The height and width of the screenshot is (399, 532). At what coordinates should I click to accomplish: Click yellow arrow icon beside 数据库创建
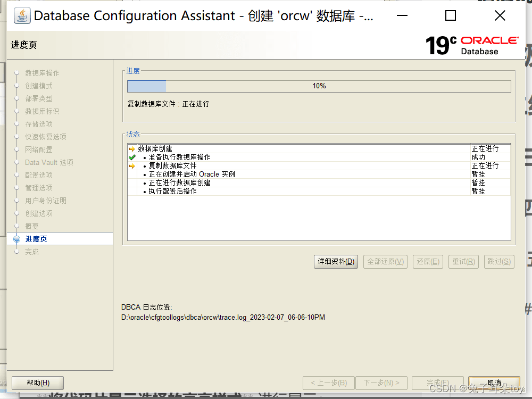tap(132, 149)
